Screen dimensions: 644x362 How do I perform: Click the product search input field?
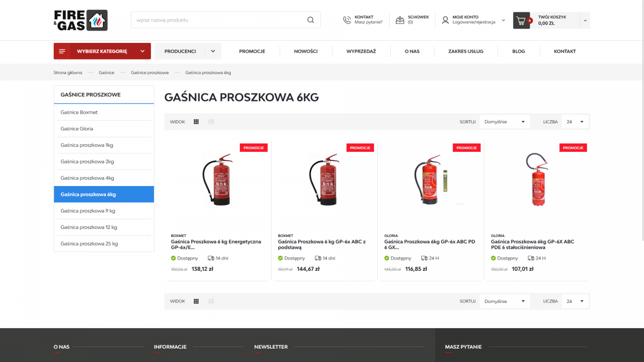[x=217, y=20]
